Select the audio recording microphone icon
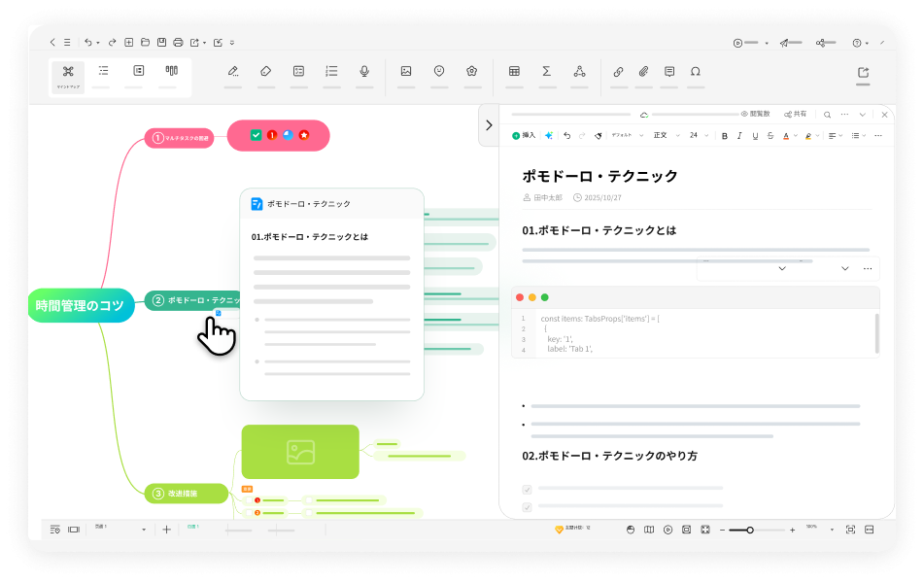Viewport: 924px width, 583px height. 365,71
